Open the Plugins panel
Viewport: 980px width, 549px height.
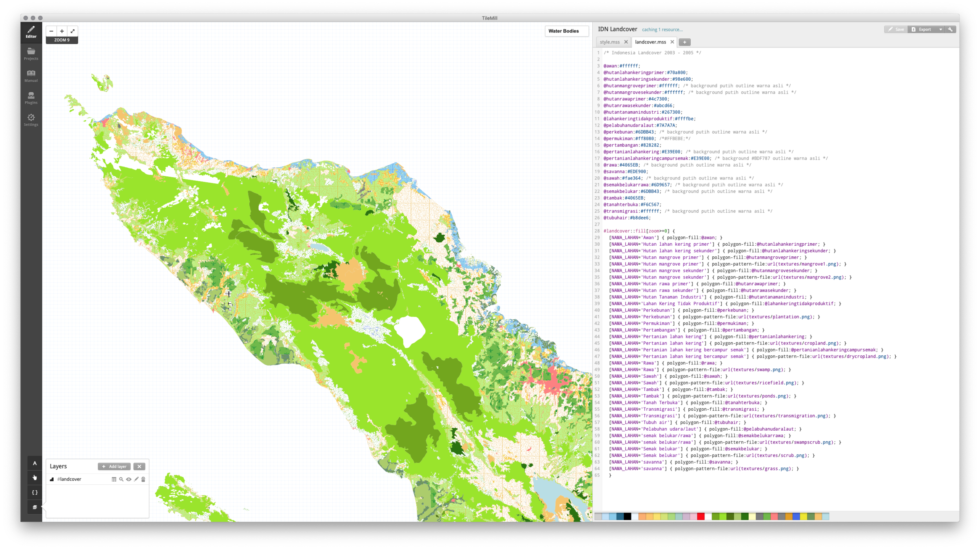[x=31, y=98]
